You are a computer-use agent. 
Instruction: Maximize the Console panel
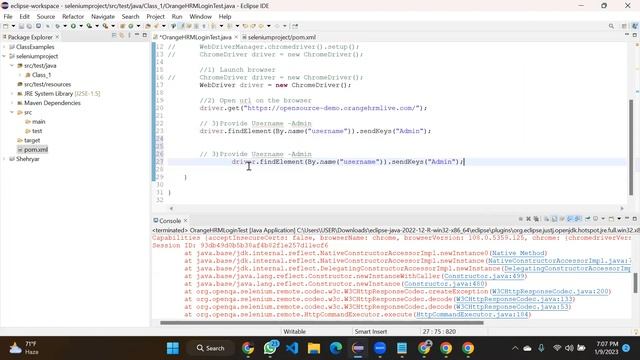(x=634, y=219)
